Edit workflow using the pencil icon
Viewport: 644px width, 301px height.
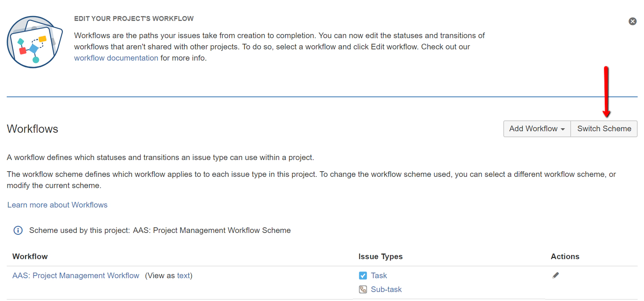coord(556,275)
